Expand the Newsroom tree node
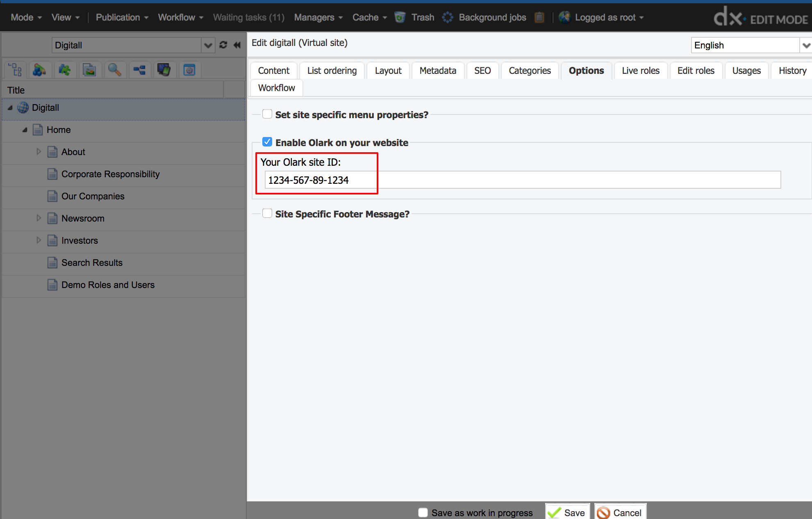812x519 pixels. point(39,218)
